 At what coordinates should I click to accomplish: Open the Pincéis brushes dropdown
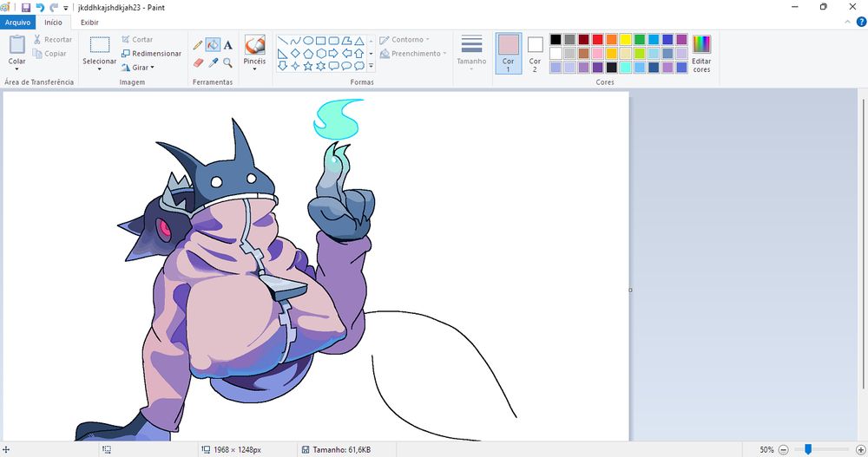tap(254, 69)
